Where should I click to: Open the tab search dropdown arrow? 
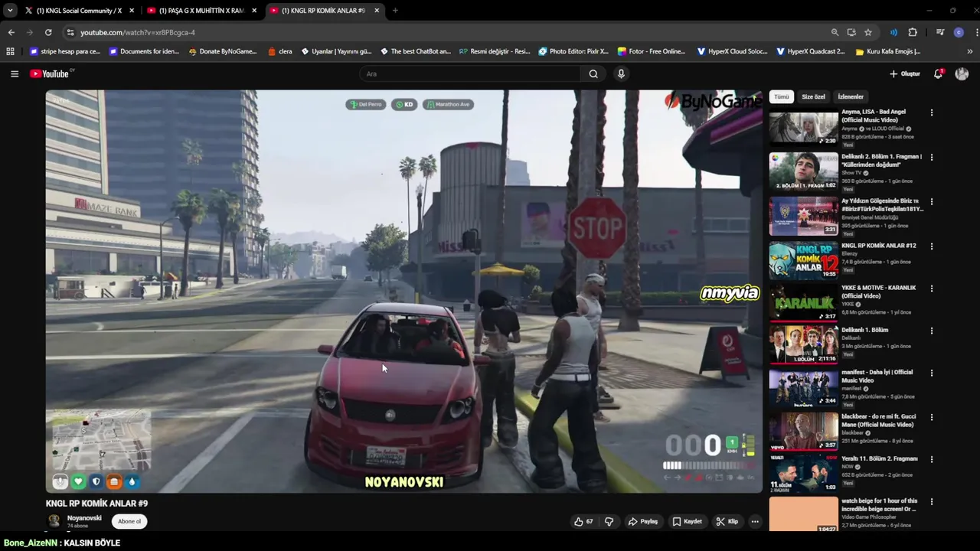click(10, 11)
